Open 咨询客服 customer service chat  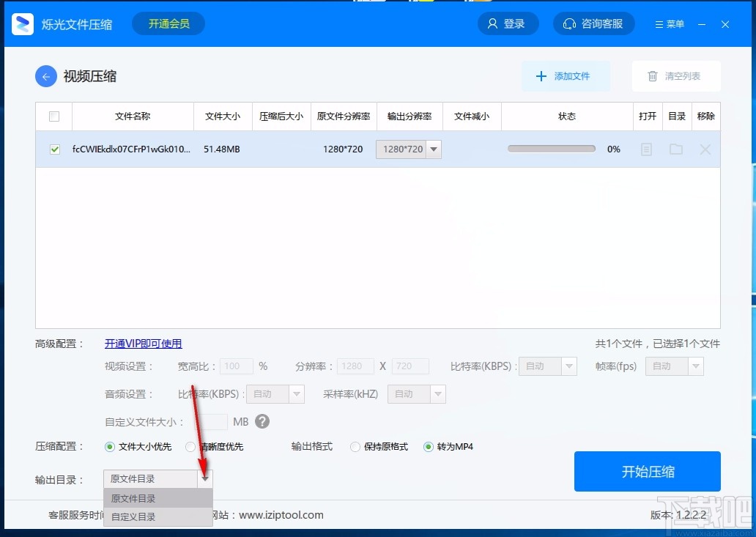593,23
